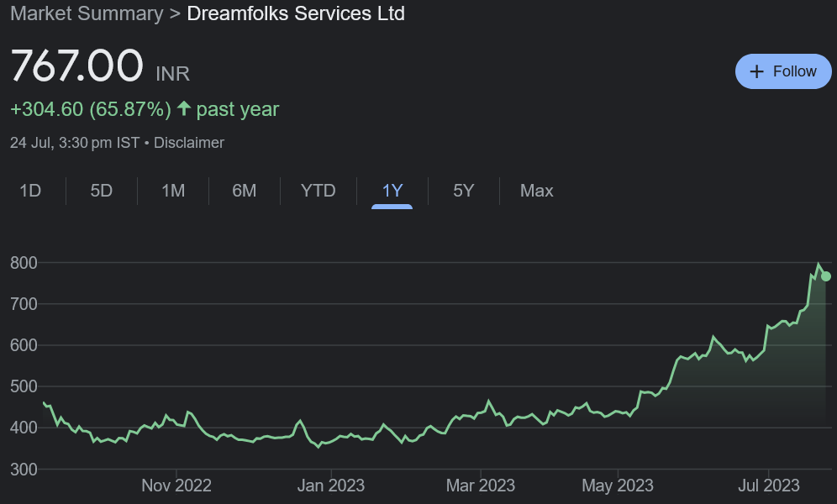837x504 pixels.
Task: Show the Max history range
Action: click(x=536, y=191)
